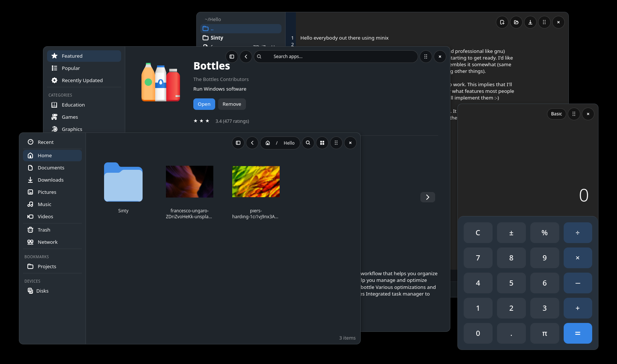Open the Basic mode dropdown in calculator
The width and height of the screenshot is (617, 364).
coord(557,114)
